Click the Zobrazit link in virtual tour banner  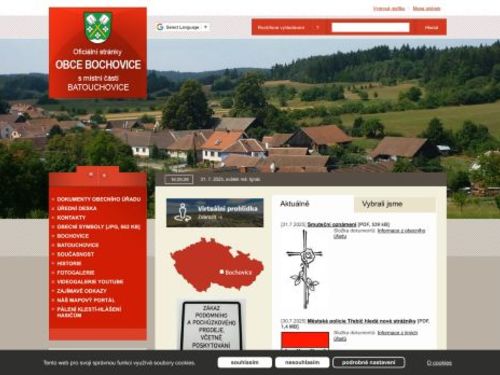click(x=210, y=217)
